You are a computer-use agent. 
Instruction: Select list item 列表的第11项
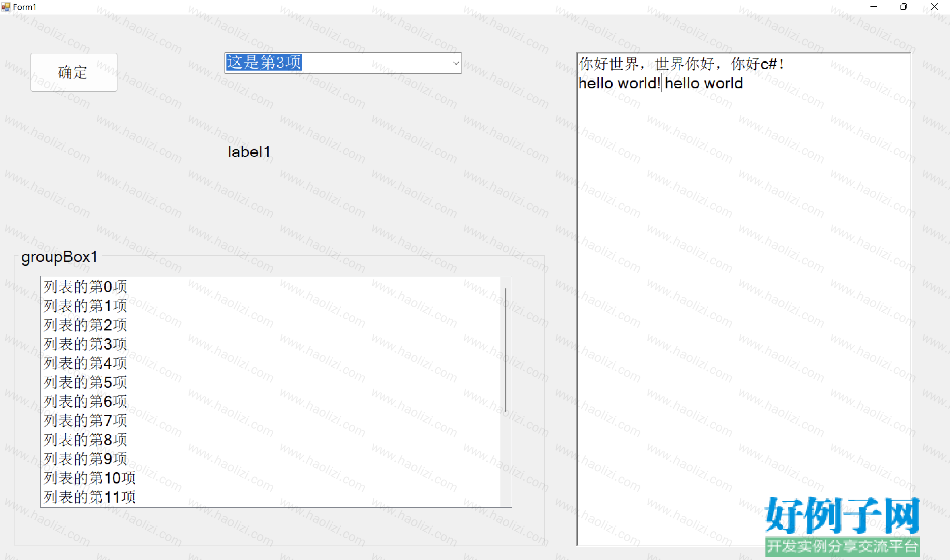tap(270, 497)
